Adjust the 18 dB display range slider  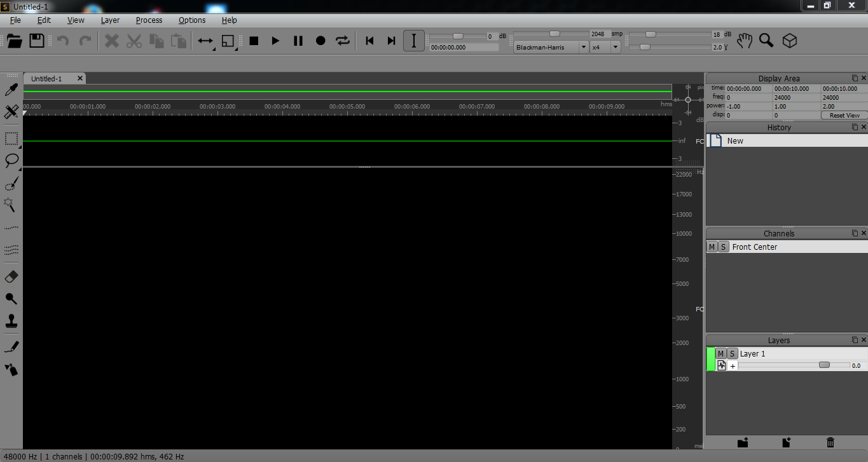click(x=651, y=34)
